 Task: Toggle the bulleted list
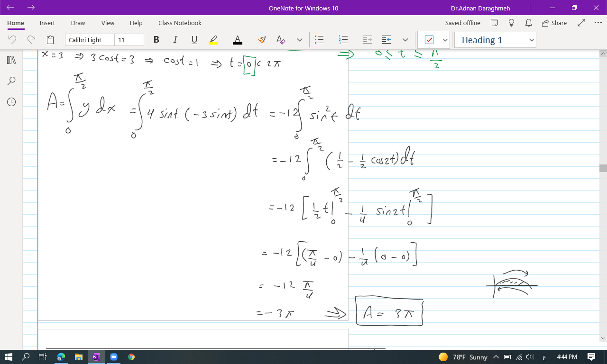[319, 40]
